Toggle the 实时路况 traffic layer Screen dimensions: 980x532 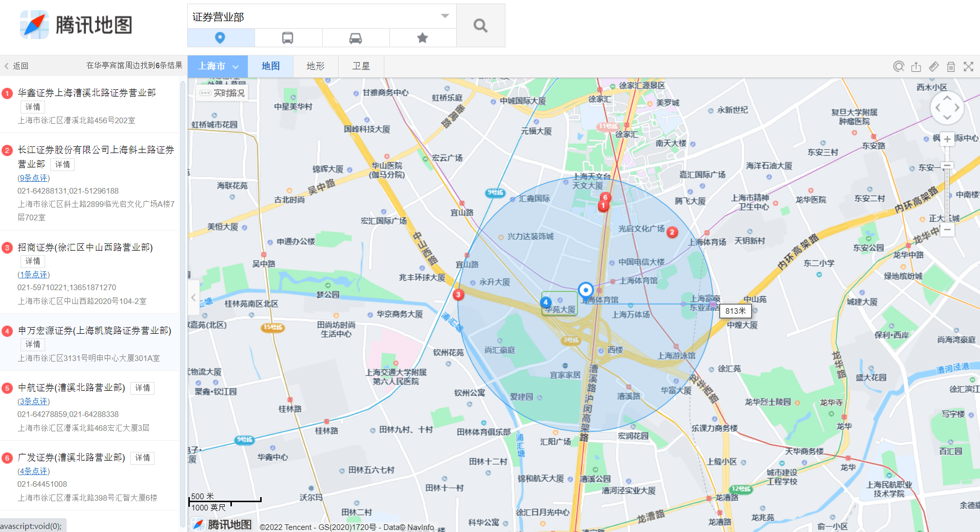pos(222,93)
